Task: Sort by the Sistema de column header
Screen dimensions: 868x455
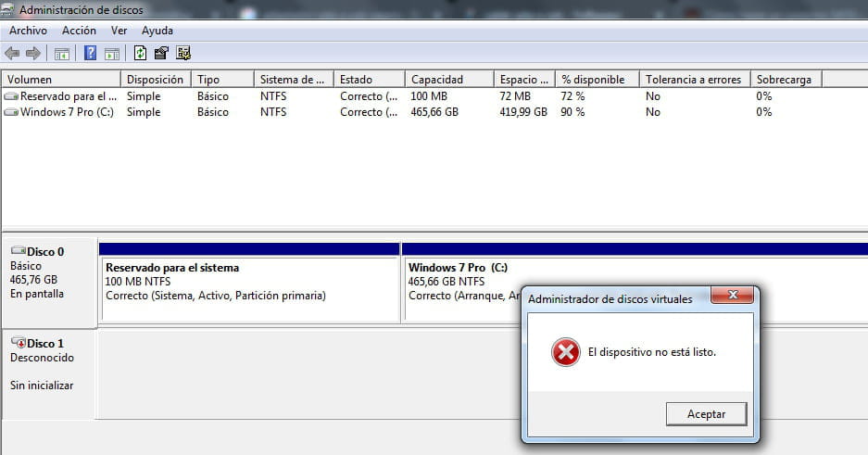Action: (294, 79)
